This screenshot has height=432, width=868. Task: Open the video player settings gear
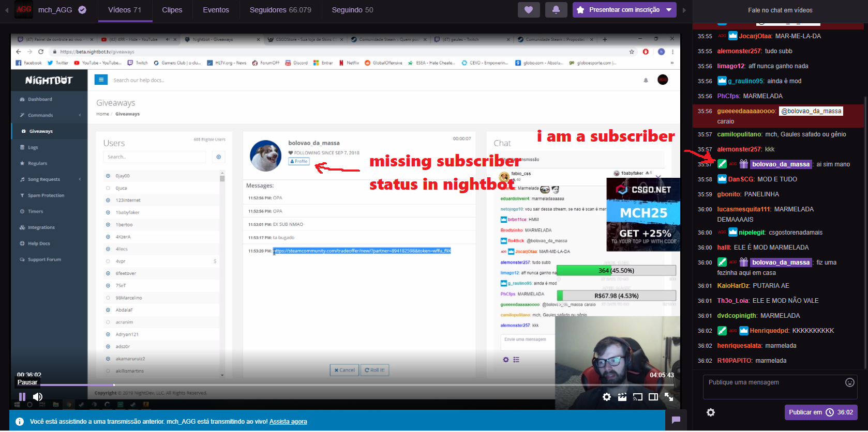coord(607,397)
